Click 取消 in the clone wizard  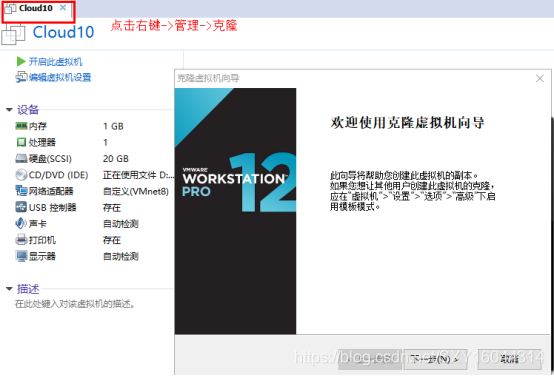pos(509,359)
